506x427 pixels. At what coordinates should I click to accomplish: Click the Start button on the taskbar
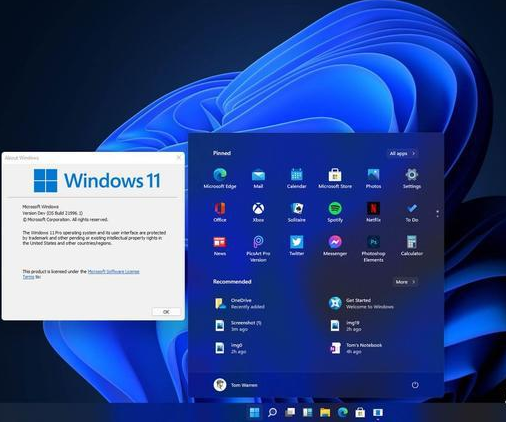point(254,413)
